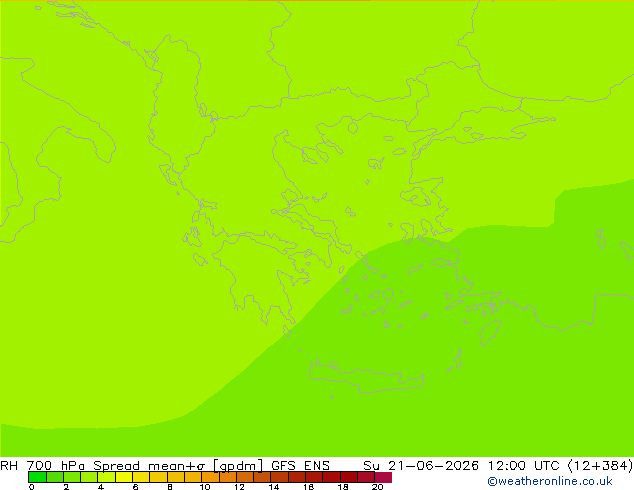Choose the legend swatch starting at label 14
Screen dimensions: 634x490
(x=279, y=477)
